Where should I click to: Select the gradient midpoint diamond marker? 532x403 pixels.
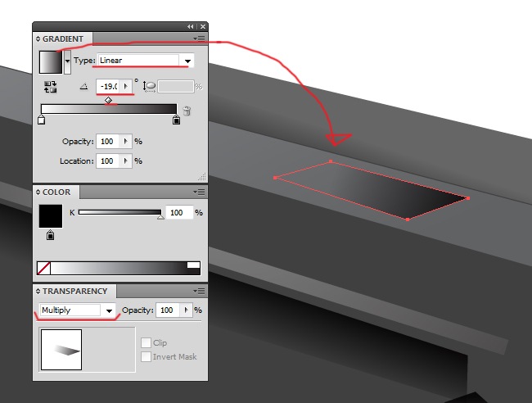(108, 100)
